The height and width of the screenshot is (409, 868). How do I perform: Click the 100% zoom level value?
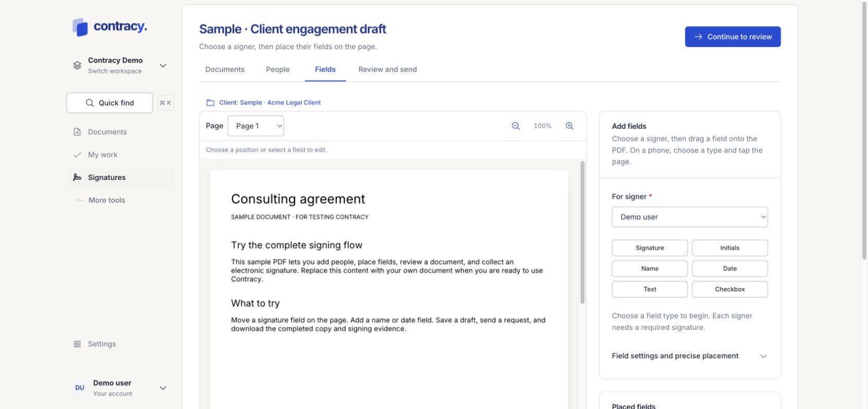pos(542,126)
